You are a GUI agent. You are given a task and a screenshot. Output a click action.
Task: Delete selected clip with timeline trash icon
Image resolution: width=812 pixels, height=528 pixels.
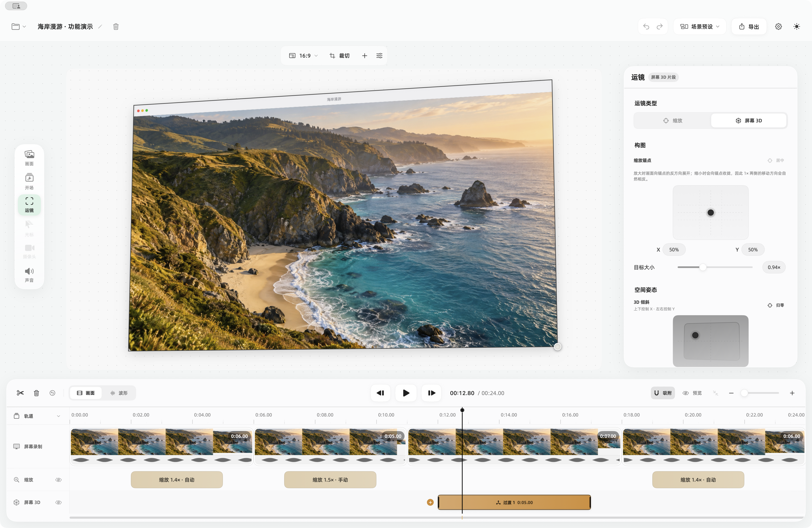click(37, 393)
